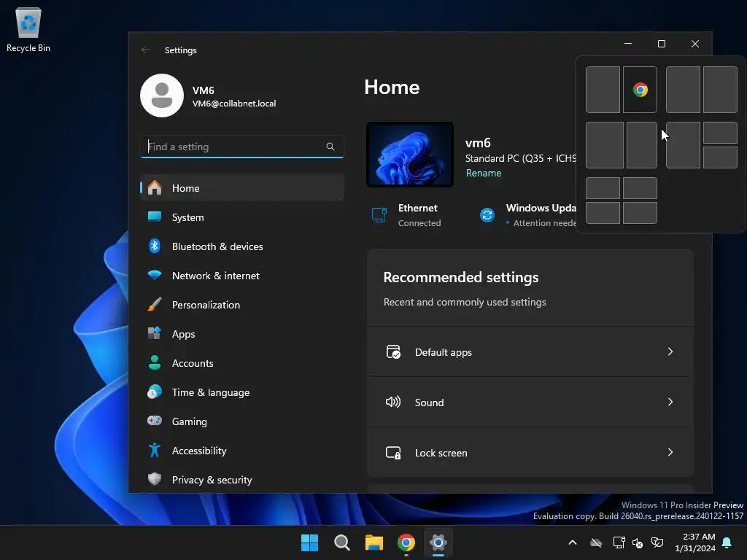Click the Default apps icon
This screenshot has height=560, width=747.
[x=393, y=351]
